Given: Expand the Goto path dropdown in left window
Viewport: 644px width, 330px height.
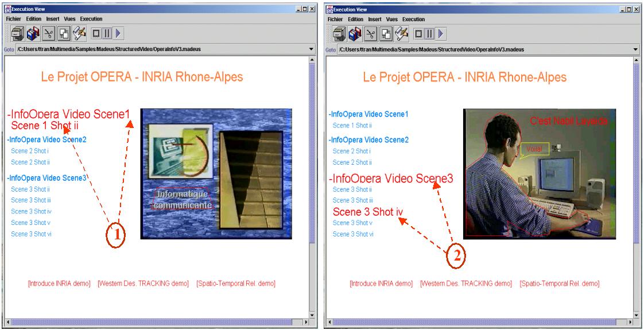Looking at the screenshot, I should coord(311,49).
